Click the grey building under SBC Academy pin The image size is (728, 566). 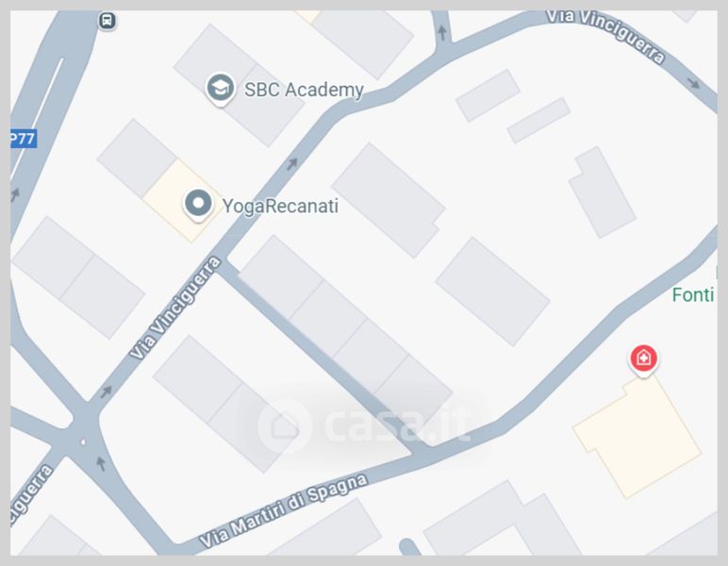coord(240,85)
